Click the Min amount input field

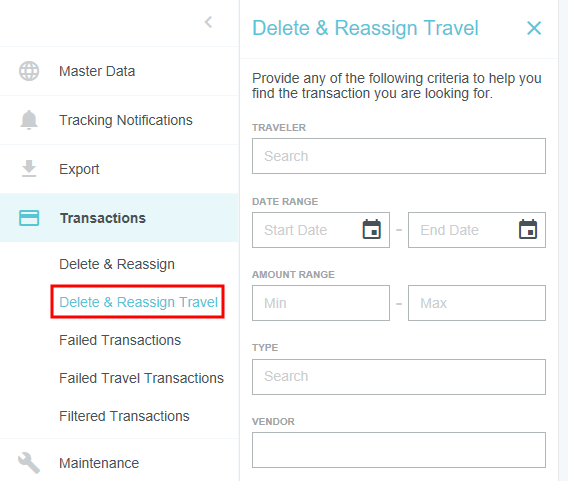(321, 303)
